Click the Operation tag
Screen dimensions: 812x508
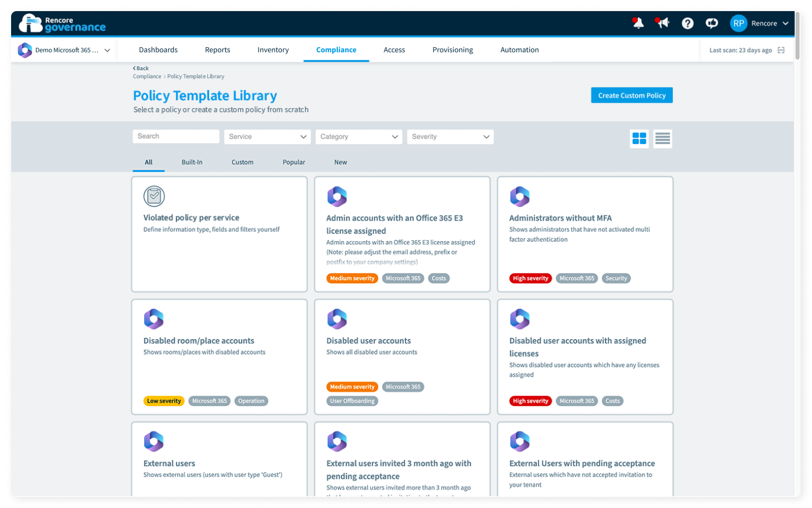point(251,401)
